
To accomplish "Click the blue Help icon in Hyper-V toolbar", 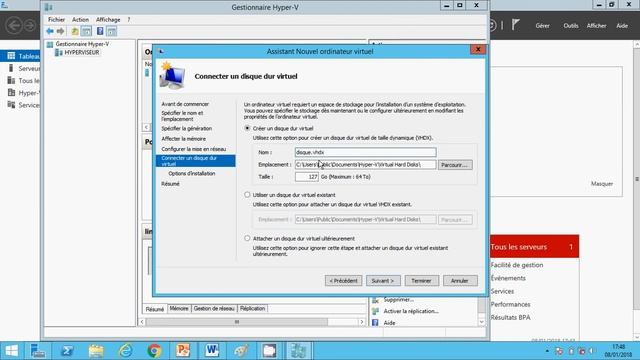I will tap(100, 31).
